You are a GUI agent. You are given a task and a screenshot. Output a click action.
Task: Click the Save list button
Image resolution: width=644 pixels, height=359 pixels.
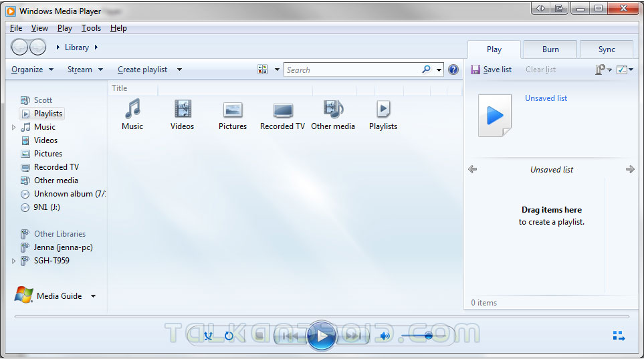pos(492,70)
